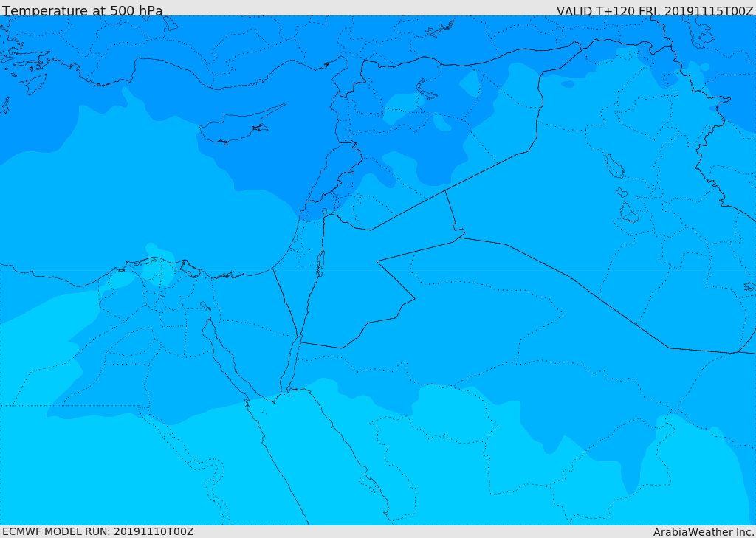The width and height of the screenshot is (756, 538).
Task: Click the "ECMWF MODEL RUN: 20191110T00Z" footer text
Action: pos(98,531)
